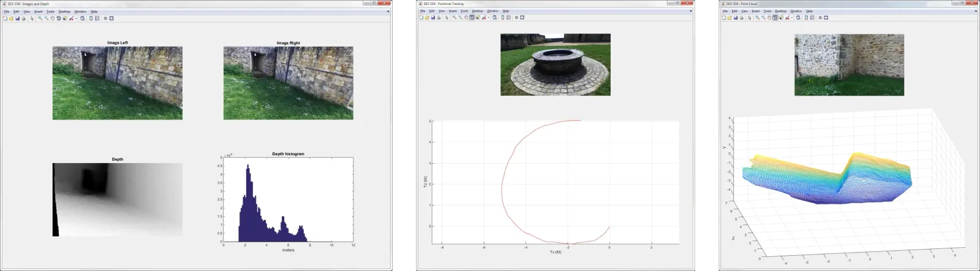Image resolution: width=980 pixels, height=271 pixels.
Task: Click the Tx (M) axis label
Action: [x=555, y=252]
